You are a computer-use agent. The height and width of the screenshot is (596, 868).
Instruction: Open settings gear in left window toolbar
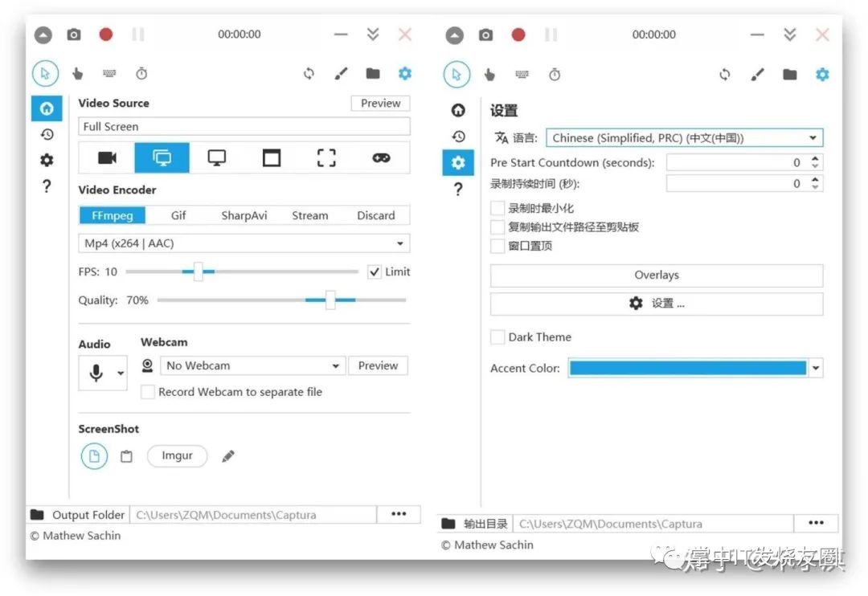[405, 73]
